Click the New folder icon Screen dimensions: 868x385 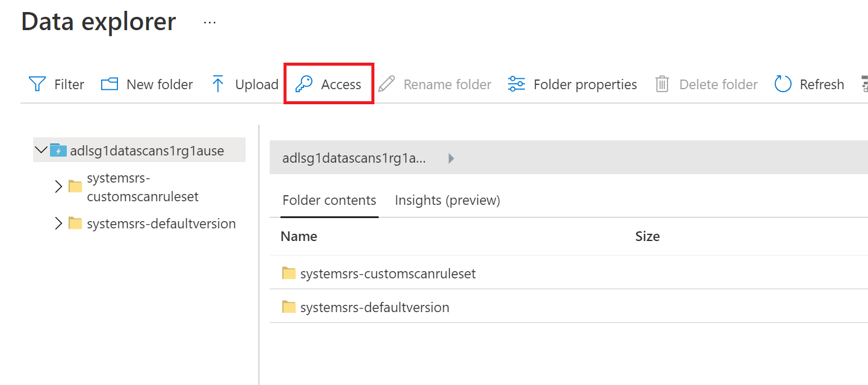(109, 84)
